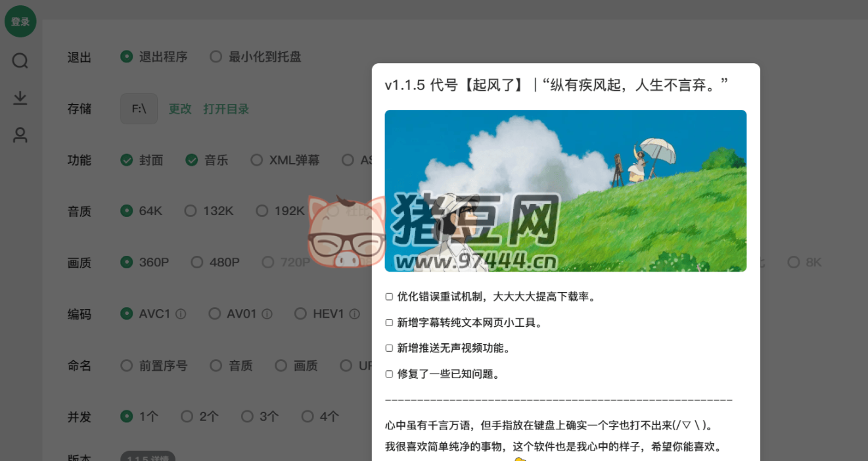Click the info icon beside AVC1
Viewport: 868px width, 461px height.
(x=181, y=314)
